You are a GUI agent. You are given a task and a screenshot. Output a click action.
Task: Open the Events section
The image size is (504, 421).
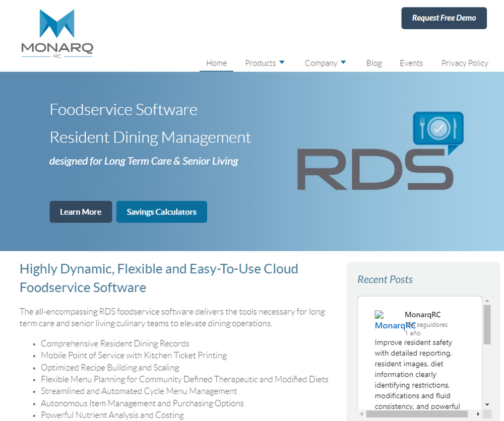411,63
